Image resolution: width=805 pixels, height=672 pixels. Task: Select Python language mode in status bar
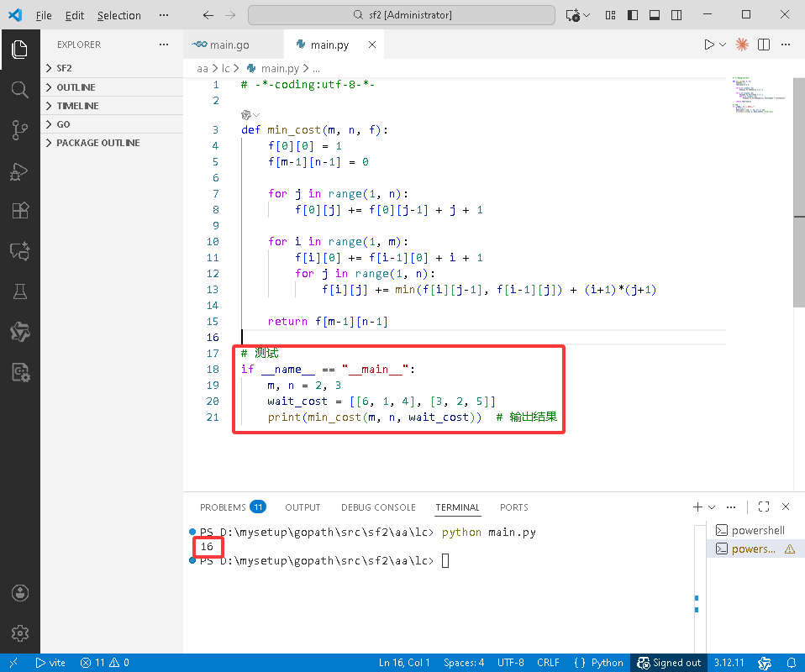598,663
